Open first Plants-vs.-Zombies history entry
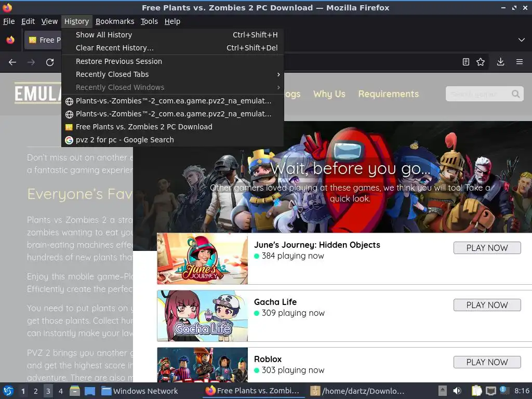The height and width of the screenshot is (399, 532). (x=172, y=101)
